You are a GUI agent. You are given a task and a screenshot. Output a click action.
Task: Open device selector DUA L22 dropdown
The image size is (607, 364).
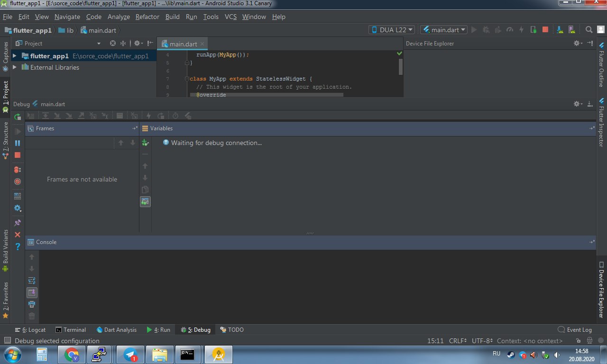392,29
